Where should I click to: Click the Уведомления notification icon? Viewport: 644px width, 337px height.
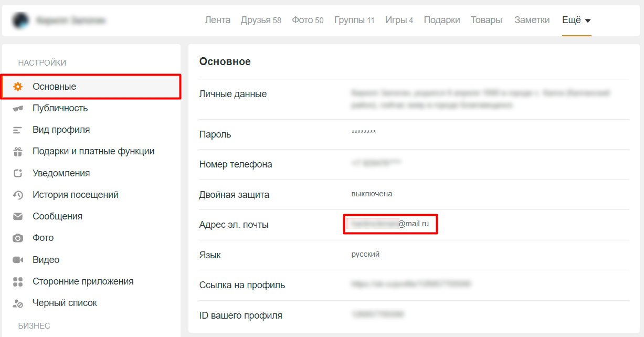(x=18, y=173)
